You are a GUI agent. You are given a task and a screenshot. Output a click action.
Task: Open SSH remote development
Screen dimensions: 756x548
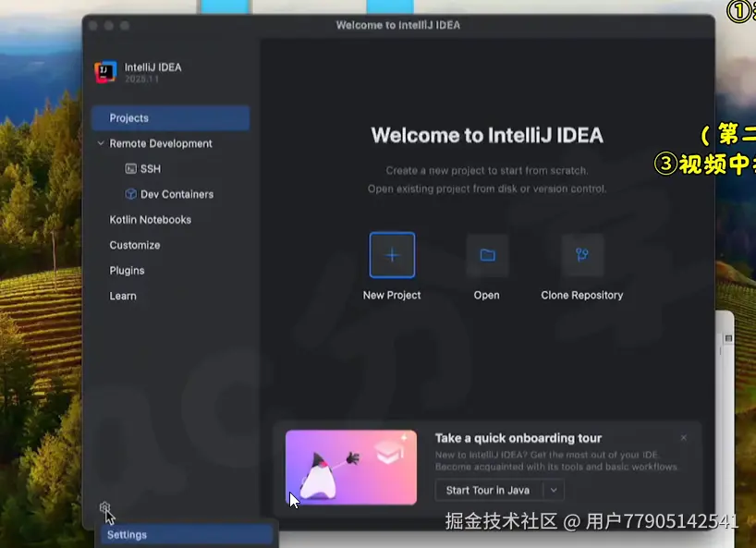pos(151,169)
